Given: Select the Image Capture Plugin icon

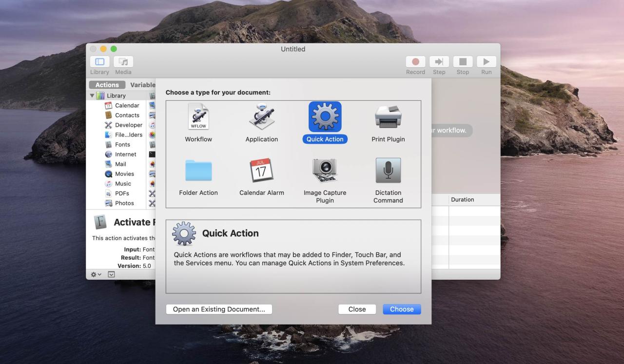Looking at the screenshot, I should coord(325,171).
